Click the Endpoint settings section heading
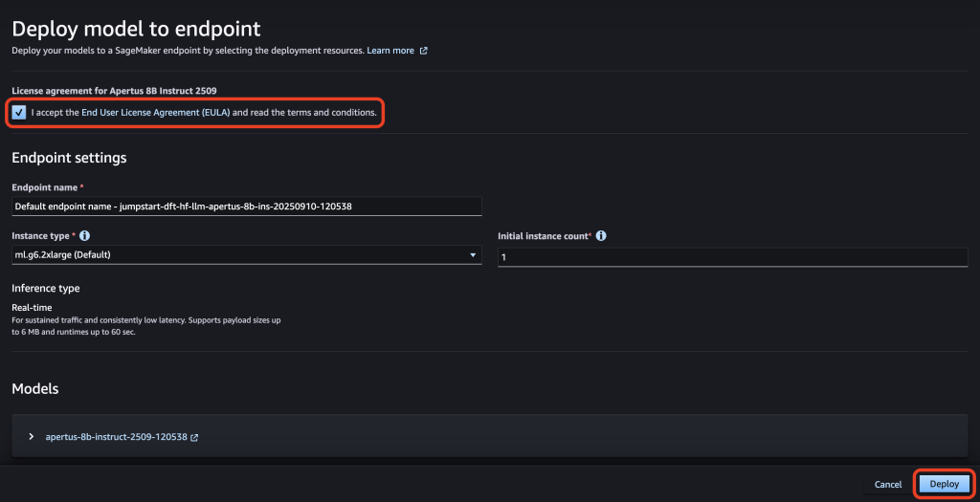The height and width of the screenshot is (502, 980). tap(69, 158)
